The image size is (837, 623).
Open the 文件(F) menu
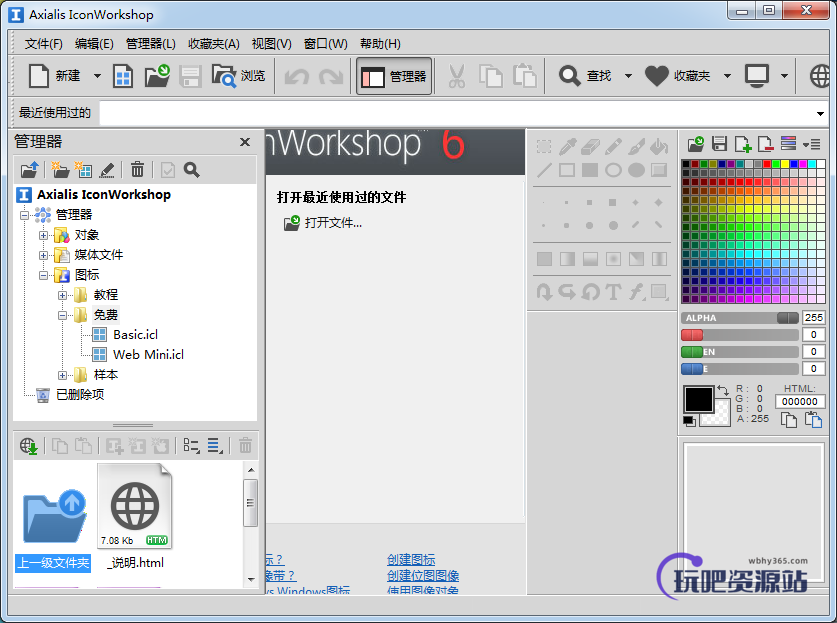[x=43, y=44]
